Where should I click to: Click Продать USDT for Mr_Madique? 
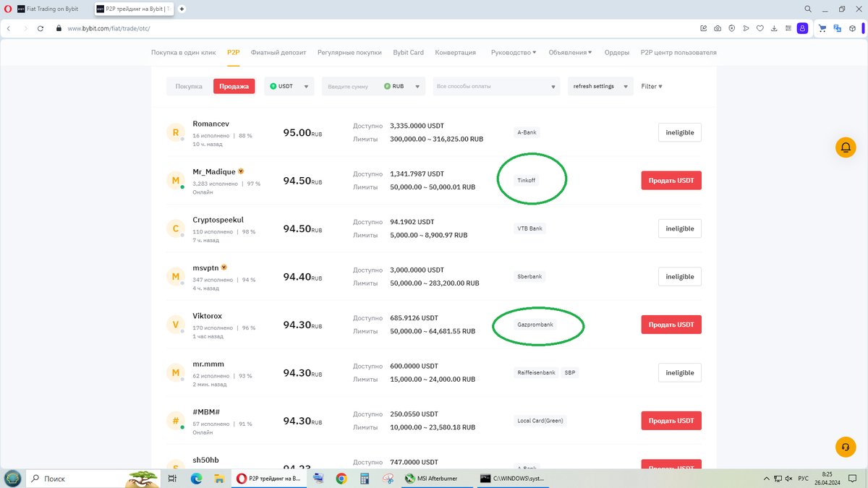pyautogui.click(x=671, y=181)
